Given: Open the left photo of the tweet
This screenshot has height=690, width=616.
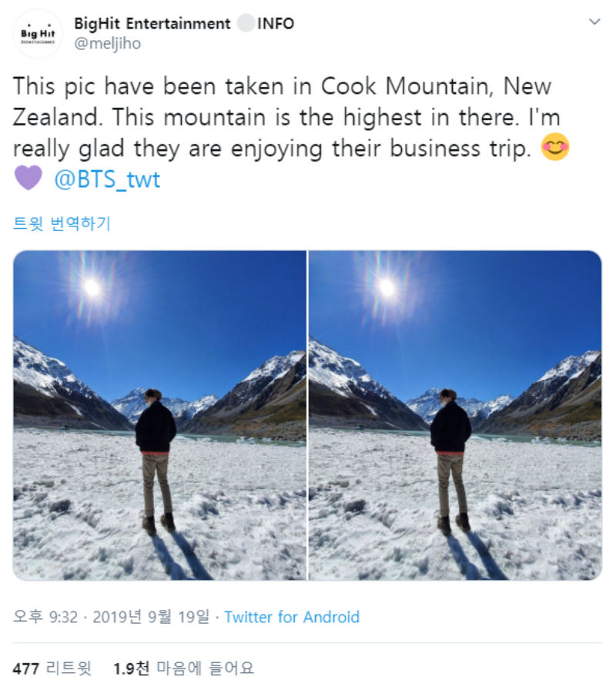Looking at the screenshot, I should coord(159,415).
